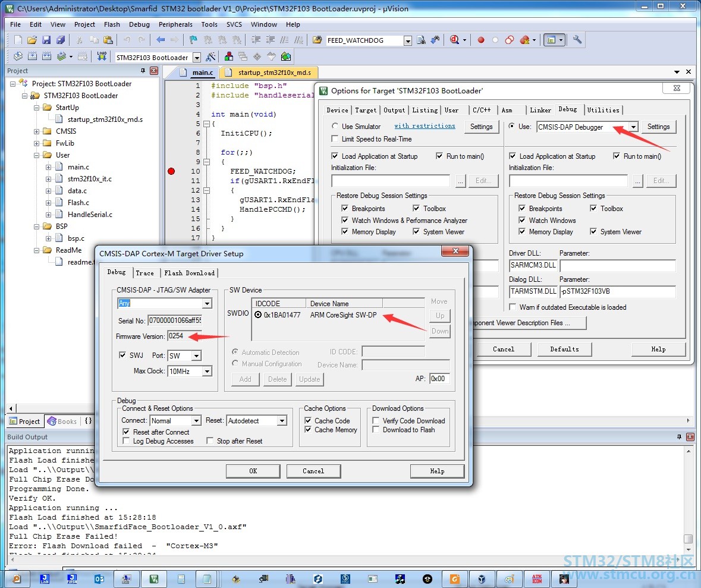Click Project panel horizontal scroll left arrow
Screen dimensions: 701x588
click(x=11, y=408)
